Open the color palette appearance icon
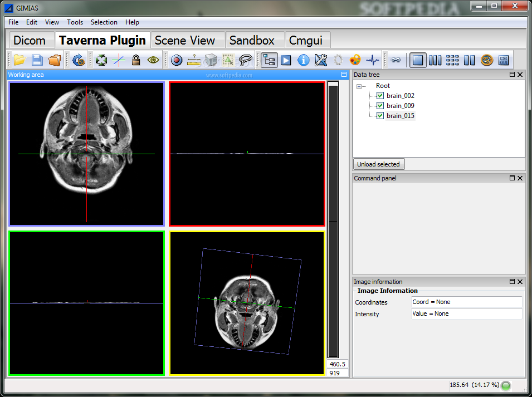Viewport: 532px width, 397px height. click(x=355, y=60)
